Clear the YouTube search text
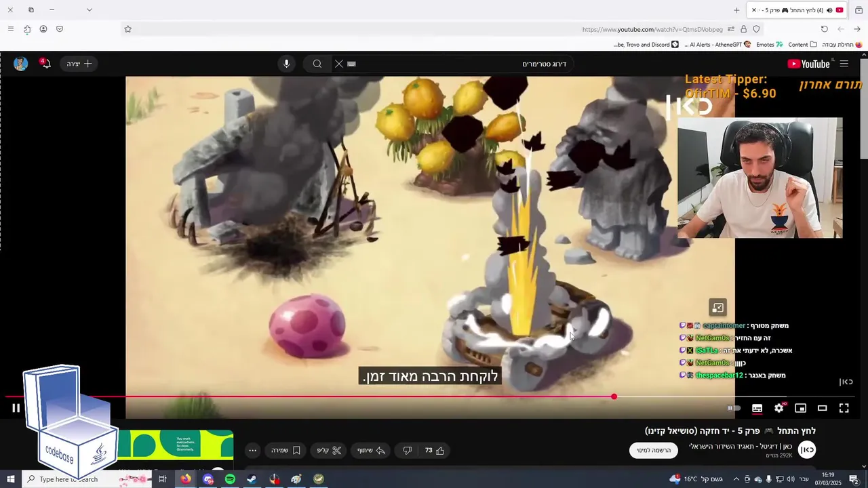This screenshot has height=488, width=868. pos(339,64)
